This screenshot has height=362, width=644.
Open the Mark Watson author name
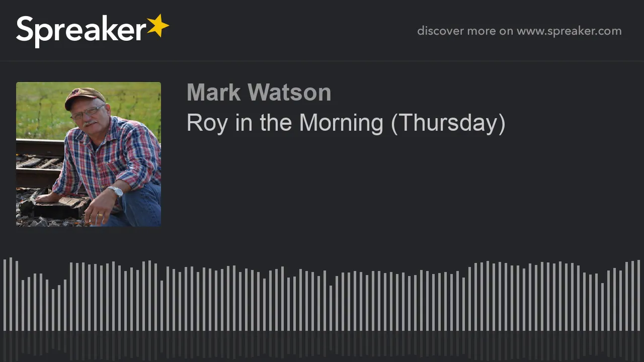coord(259,93)
